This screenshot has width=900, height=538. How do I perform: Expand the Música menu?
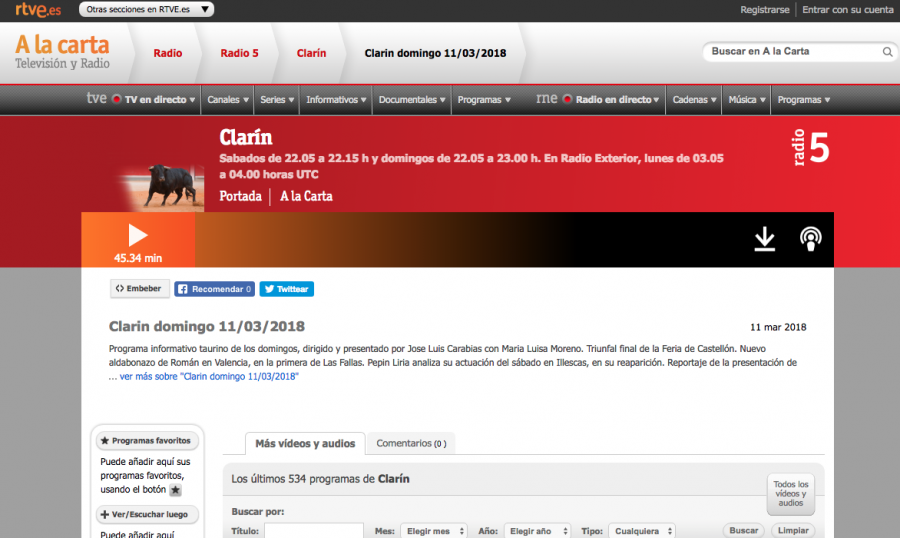747,100
